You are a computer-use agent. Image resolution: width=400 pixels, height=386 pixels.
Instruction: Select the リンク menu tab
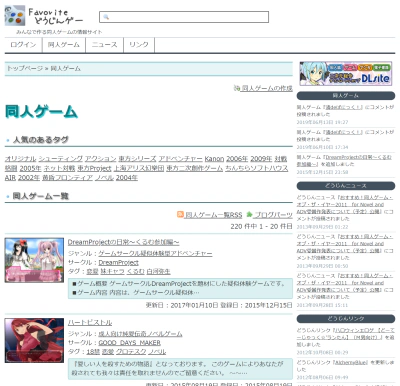(139, 45)
